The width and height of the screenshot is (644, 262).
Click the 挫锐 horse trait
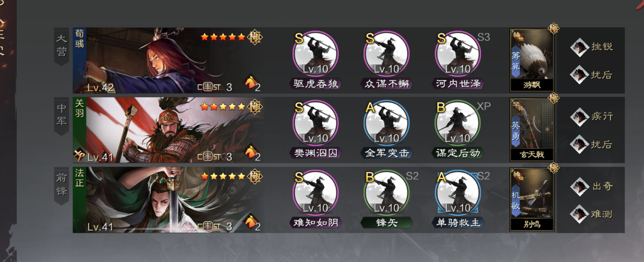591,46
